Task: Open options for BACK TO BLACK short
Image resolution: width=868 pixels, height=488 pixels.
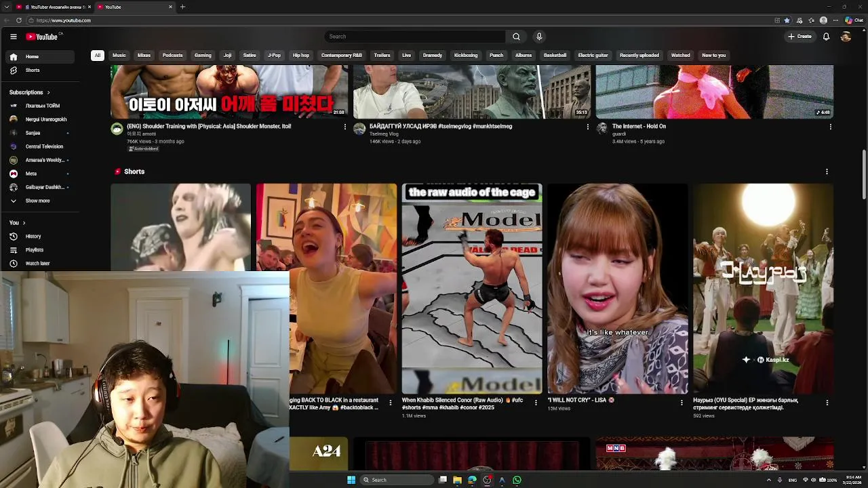Action: (x=390, y=403)
